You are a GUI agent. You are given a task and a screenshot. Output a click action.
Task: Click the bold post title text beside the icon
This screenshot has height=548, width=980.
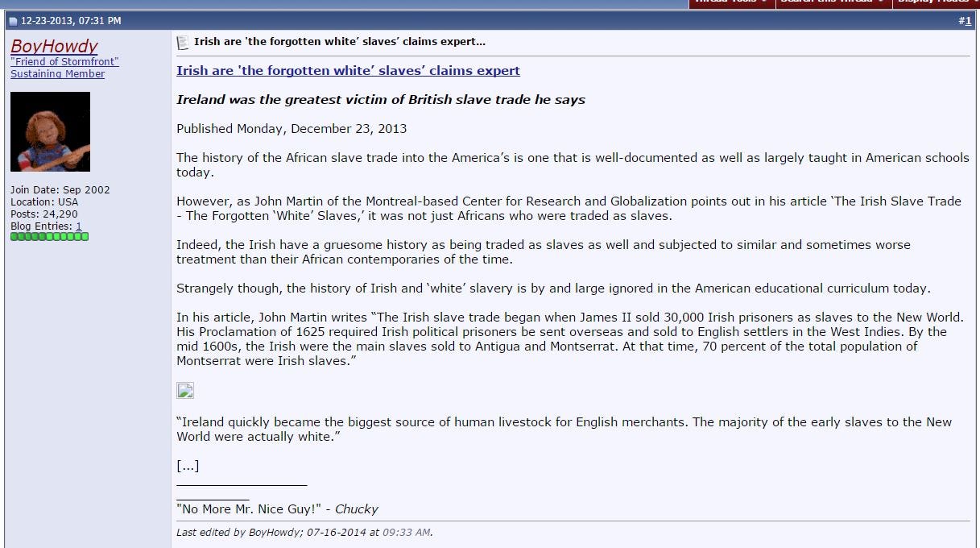pyautogui.click(x=339, y=42)
